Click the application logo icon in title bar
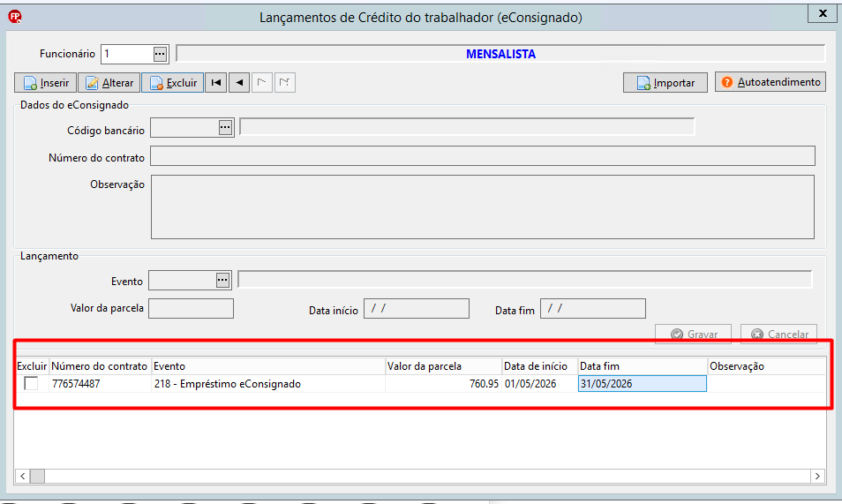842x504 pixels. (15, 17)
